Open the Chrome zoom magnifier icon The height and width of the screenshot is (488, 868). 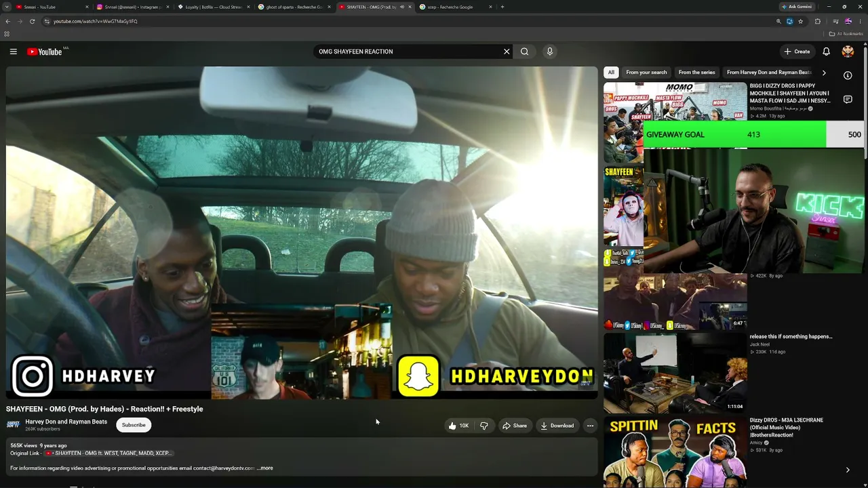[778, 21]
